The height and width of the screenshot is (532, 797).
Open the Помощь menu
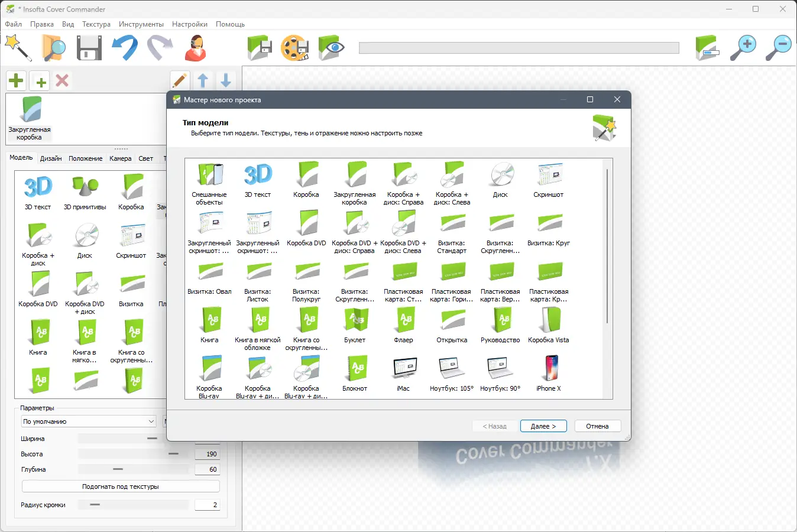tap(231, 24)
